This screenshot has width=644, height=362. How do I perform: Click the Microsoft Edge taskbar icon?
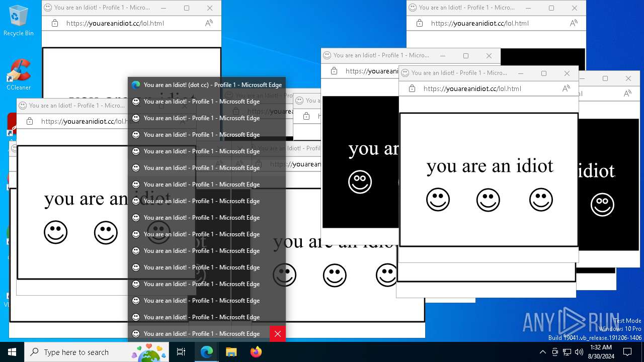(x=207, y=352)
